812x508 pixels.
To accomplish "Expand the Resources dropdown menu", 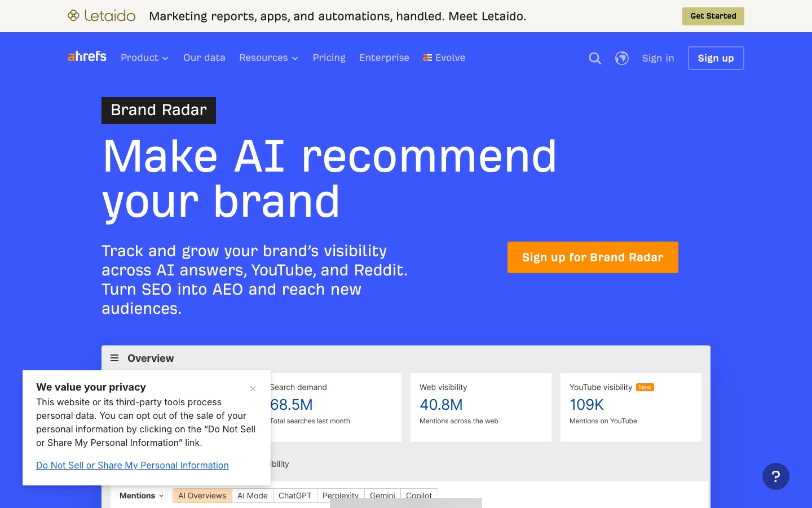I will click(268, 58).
